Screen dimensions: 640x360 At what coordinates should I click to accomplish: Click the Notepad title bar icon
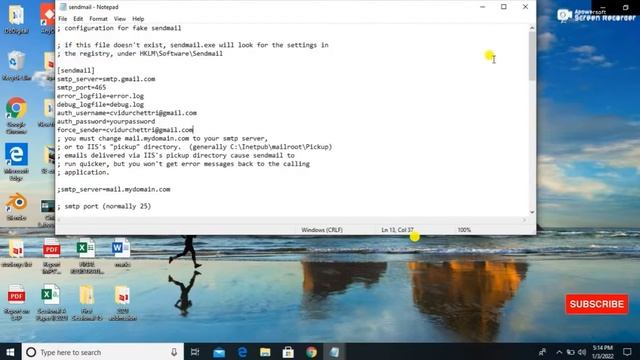[63, 7]
